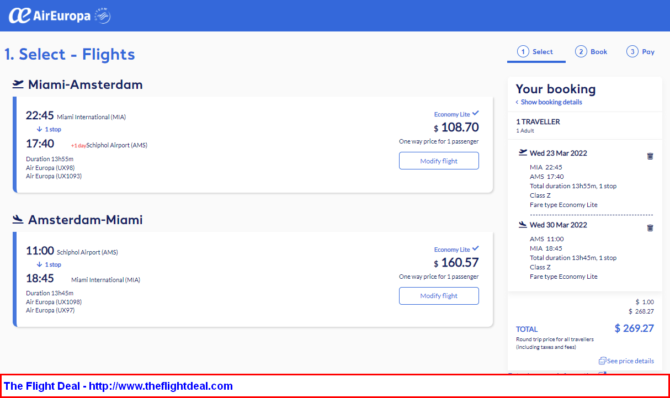Screen dimensions: 670x398
Task: Click the $ 108.70 price
Action: (456, 127)
